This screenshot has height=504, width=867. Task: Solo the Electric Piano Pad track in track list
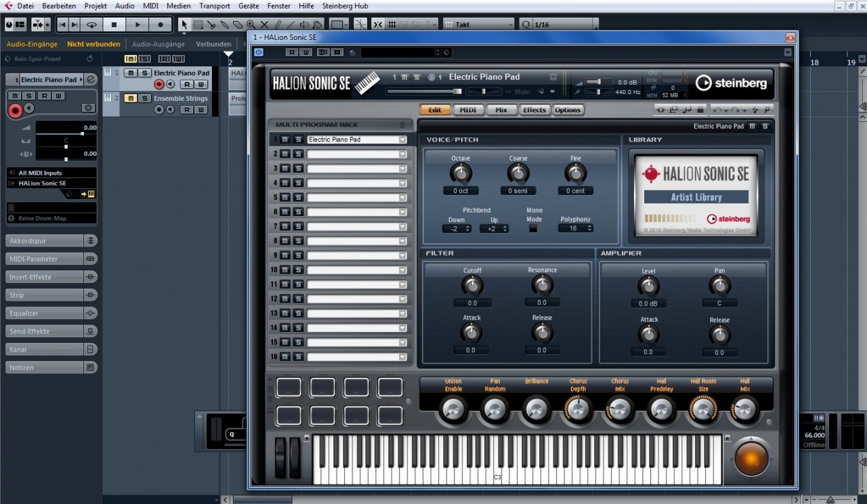tap(144, 72)
